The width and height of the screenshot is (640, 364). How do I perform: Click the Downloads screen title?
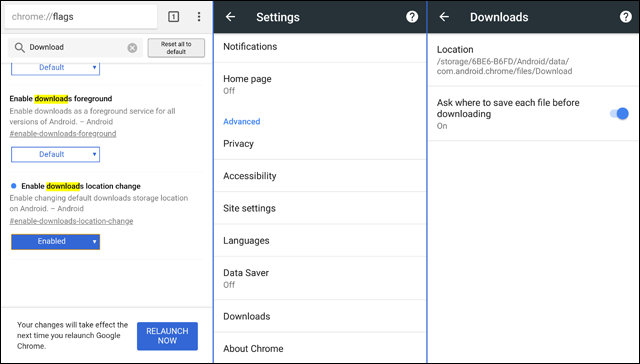[x=499, y=17]
